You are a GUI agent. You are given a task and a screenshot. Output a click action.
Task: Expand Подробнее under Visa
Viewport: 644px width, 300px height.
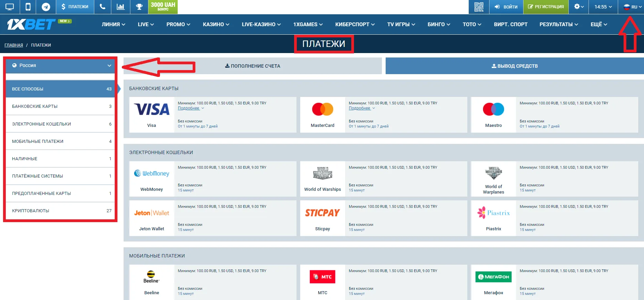tap(191, 108)
